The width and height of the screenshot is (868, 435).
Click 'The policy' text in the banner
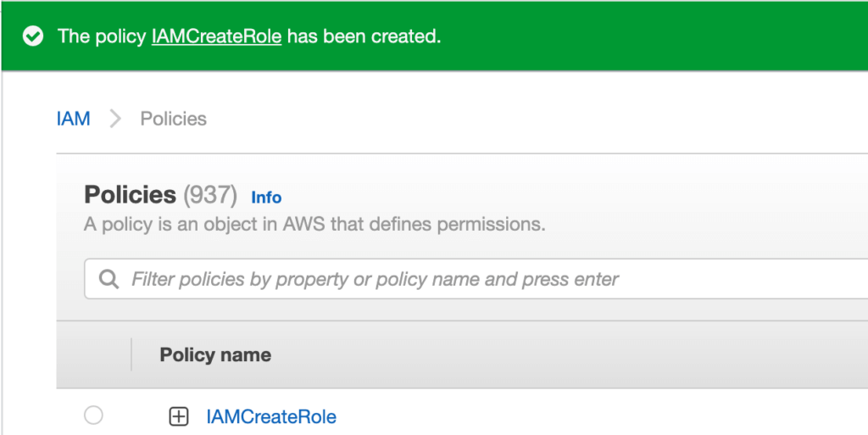101,36
